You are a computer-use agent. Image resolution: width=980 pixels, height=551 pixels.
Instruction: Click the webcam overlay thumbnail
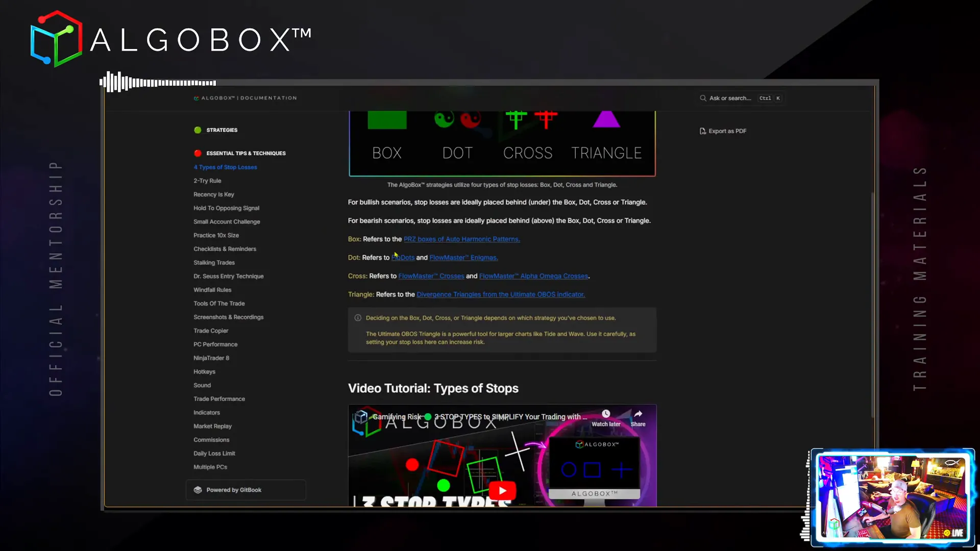[893, 497]
